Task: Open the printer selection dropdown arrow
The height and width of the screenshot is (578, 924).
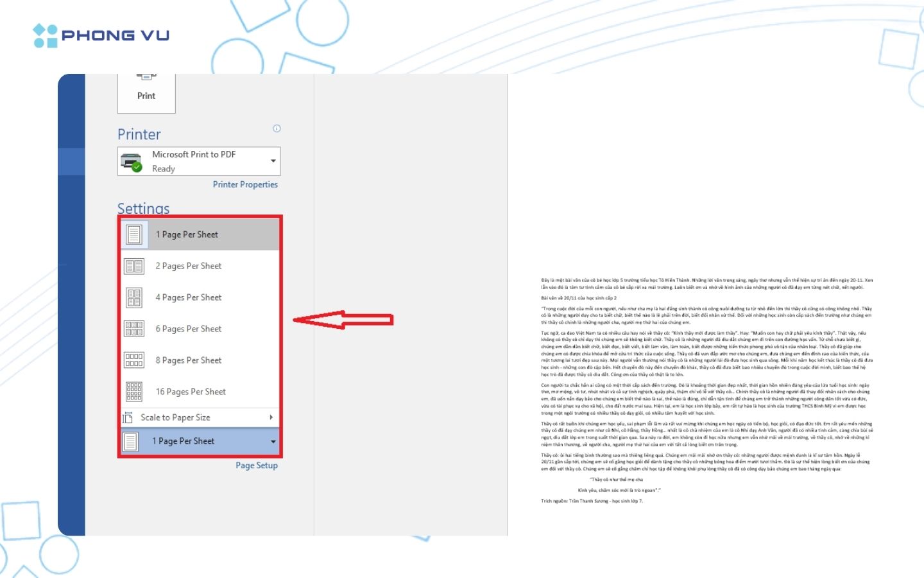Action: click(273, 161)
